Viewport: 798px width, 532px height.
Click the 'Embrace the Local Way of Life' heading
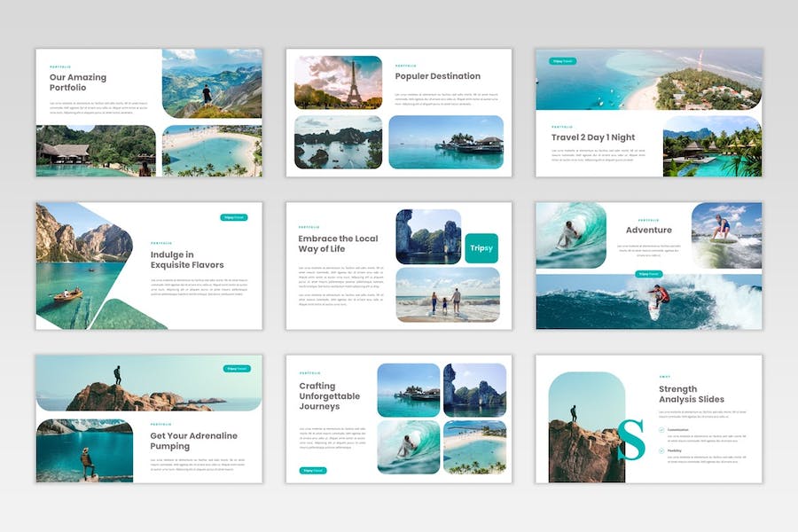(x=338, y=244)
